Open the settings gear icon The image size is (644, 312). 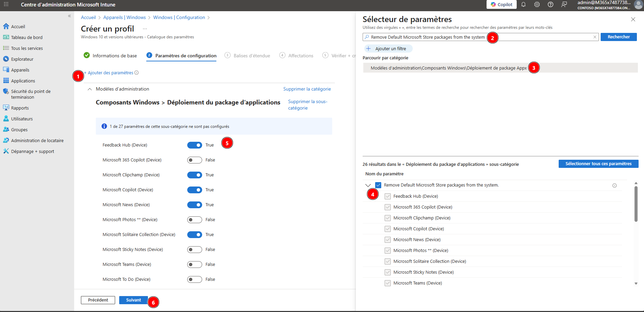pos(537,4)
